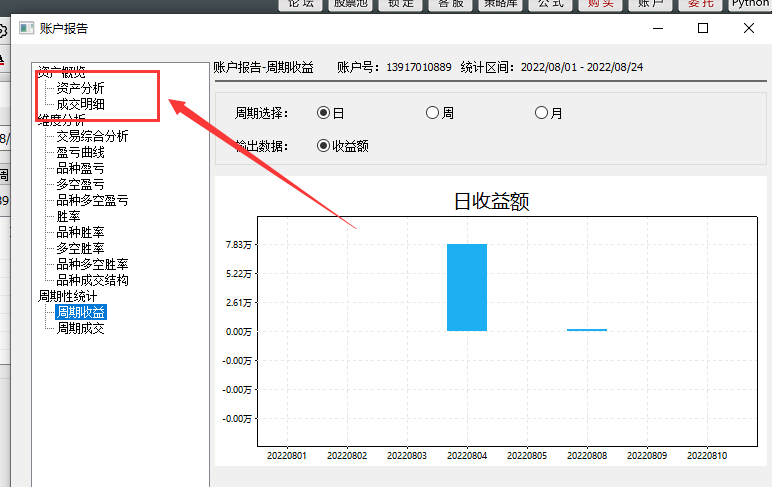This screenshot has width=772, height=487.
Task: Open 资产分析 in the tree
Action: point(80,88)
